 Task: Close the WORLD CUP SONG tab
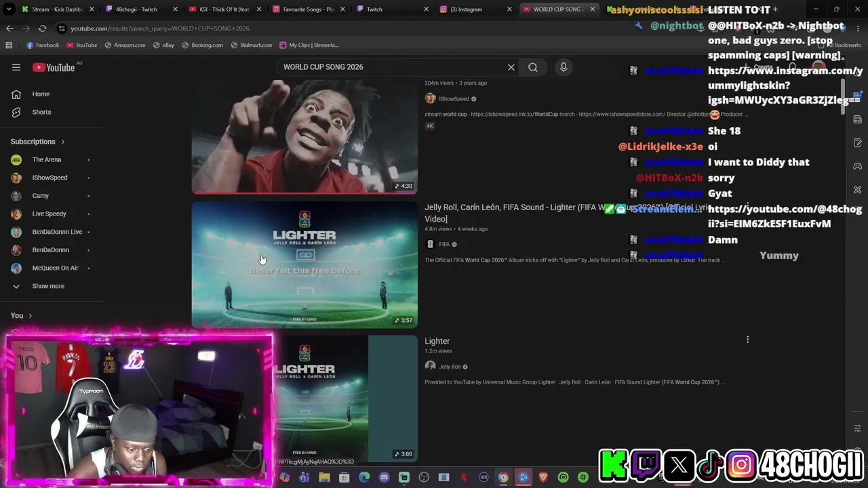coord(593,9)
